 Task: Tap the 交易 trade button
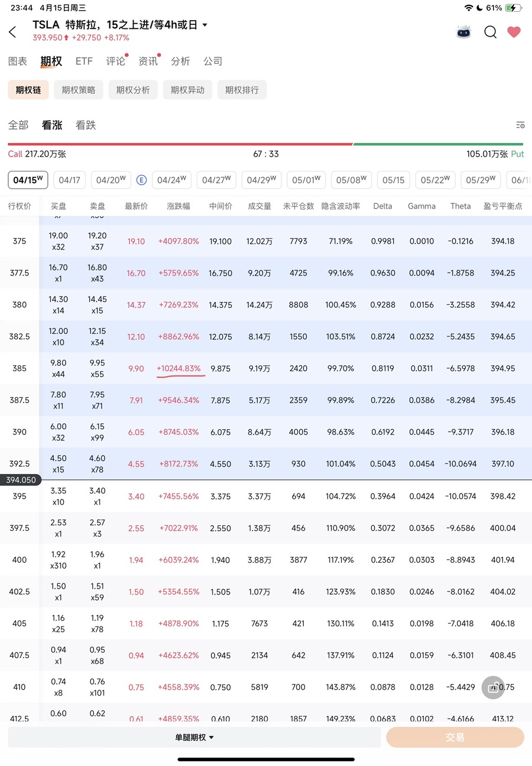[x=455, y=737]
